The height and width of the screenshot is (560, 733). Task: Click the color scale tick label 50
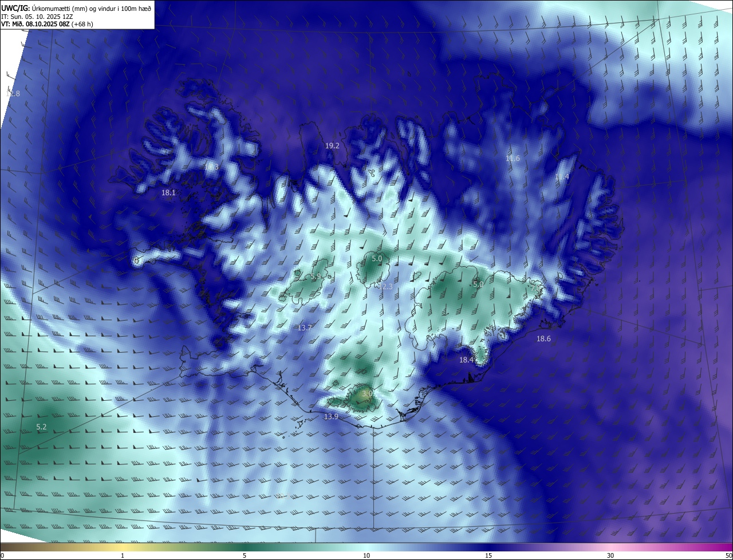point(728,555)
